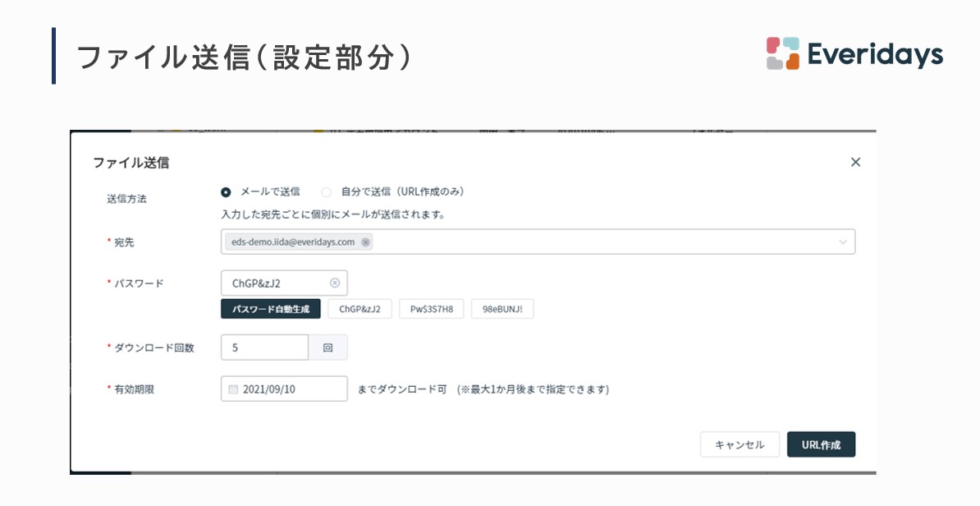Clear the password field with its x icon
Image resolution: width=980 pixels, height=506 pixels.
pyautogui.click(x=335, y=283)
